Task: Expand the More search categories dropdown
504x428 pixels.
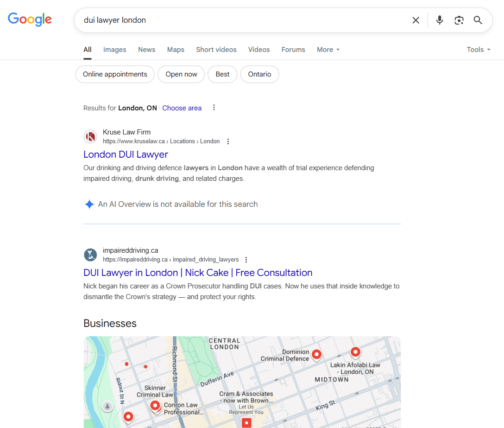Action: pyautogui.click(x=328, y=50)
